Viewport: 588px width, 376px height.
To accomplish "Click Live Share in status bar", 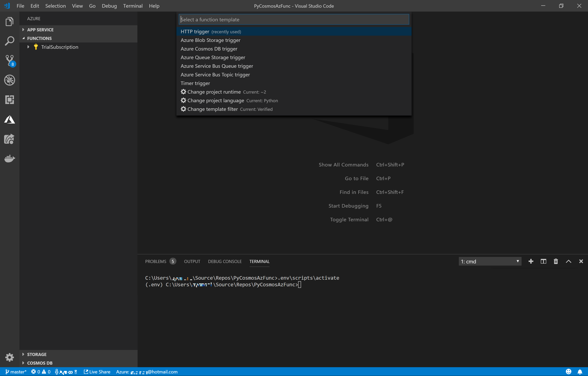I will [97, 372].
